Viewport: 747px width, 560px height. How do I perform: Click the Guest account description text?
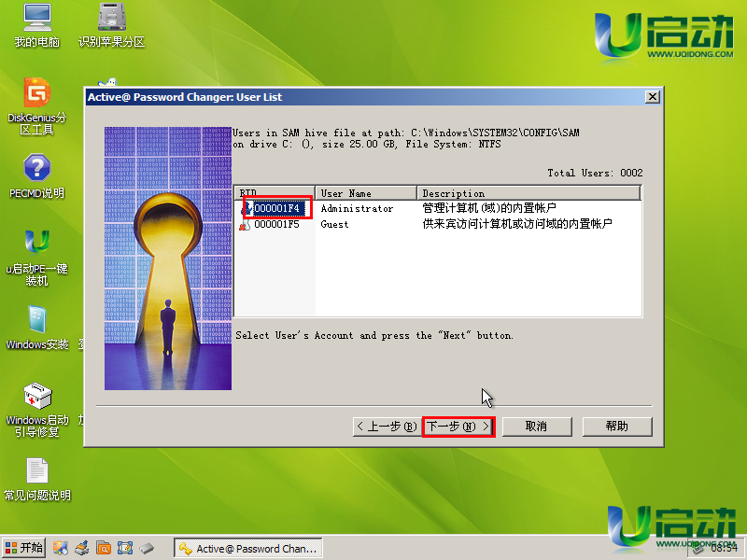(517, 224)
